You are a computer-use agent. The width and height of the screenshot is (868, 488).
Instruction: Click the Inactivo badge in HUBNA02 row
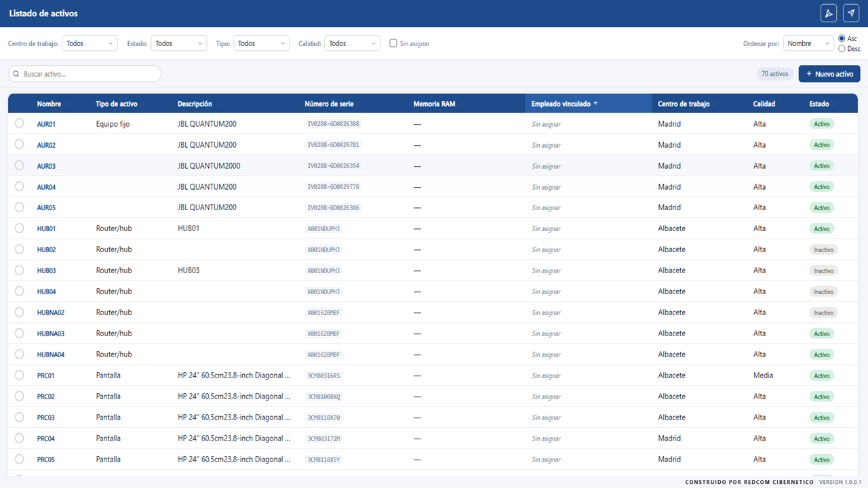coord(823,312)
